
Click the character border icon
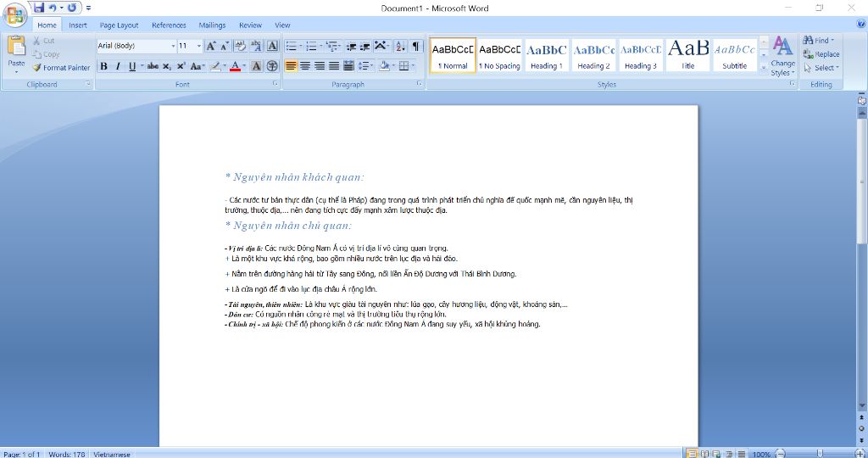pyautogui.click(x=272, y=46)
